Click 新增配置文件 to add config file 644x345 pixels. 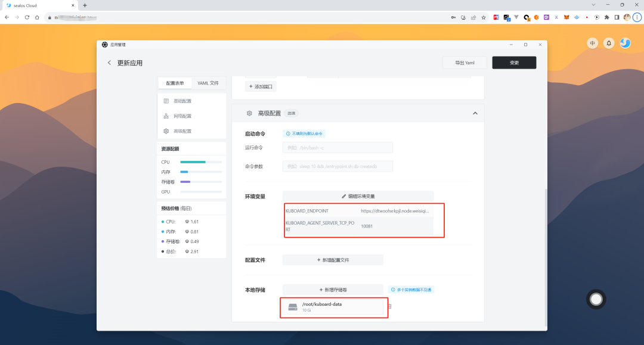(x=333, y=260)
